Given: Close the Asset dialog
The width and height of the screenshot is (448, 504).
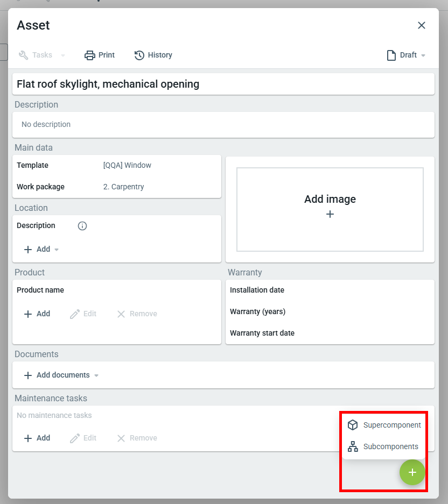Looking at the screenshot, I should (422, 25).
